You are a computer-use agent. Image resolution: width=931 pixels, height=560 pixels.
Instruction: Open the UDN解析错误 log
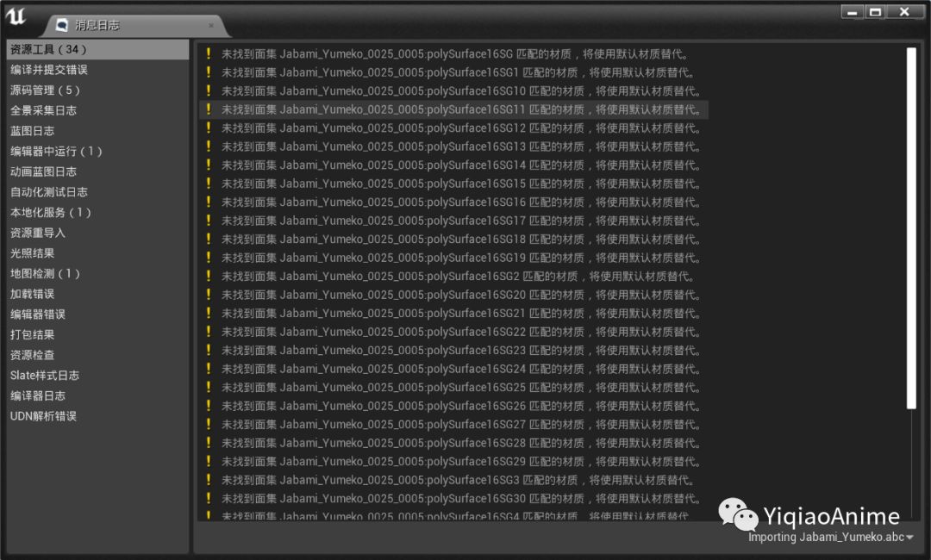pos(41,415)
